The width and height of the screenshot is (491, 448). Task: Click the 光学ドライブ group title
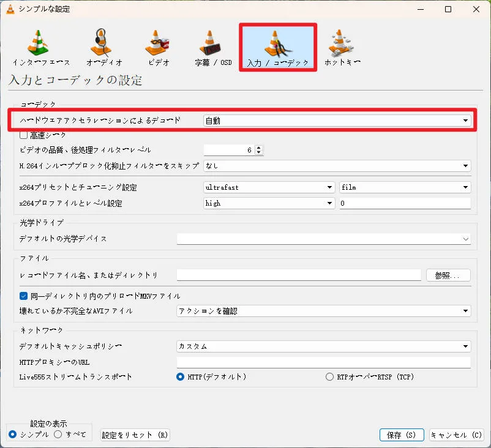pyautogui.click(x=42, y=223)
